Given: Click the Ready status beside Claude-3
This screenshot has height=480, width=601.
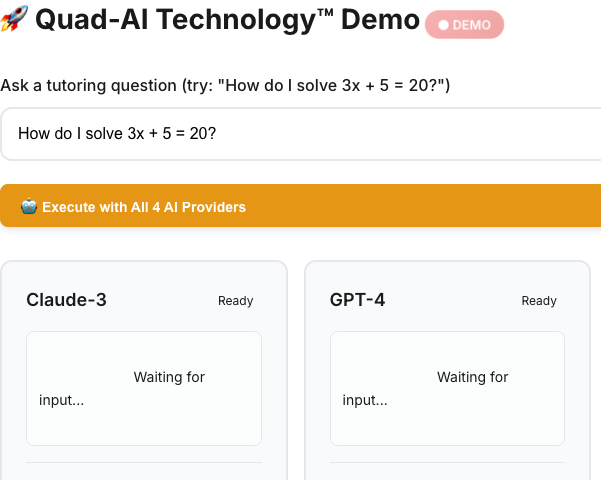Looking at the screenshot, I should click(x=236, y=301).
